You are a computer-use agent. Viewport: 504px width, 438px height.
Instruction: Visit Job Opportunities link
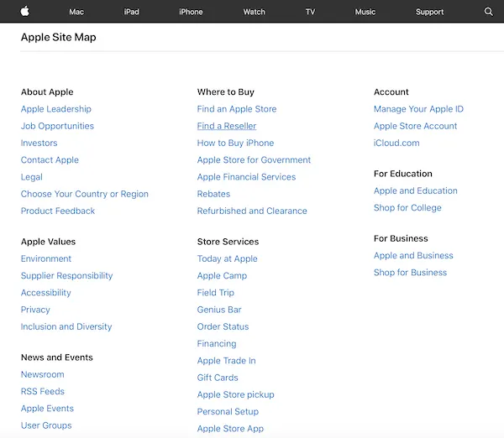(57, 126)
